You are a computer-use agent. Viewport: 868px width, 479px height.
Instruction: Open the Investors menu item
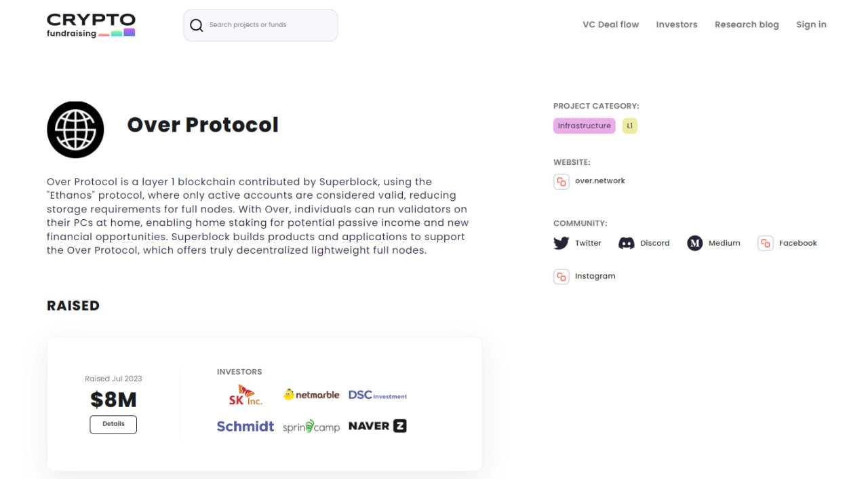676,24
